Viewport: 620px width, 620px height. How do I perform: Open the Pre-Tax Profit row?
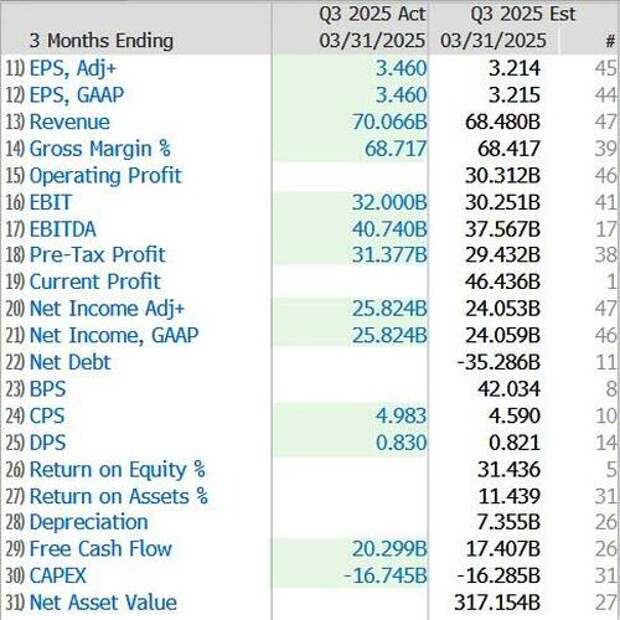coord(97,255)
